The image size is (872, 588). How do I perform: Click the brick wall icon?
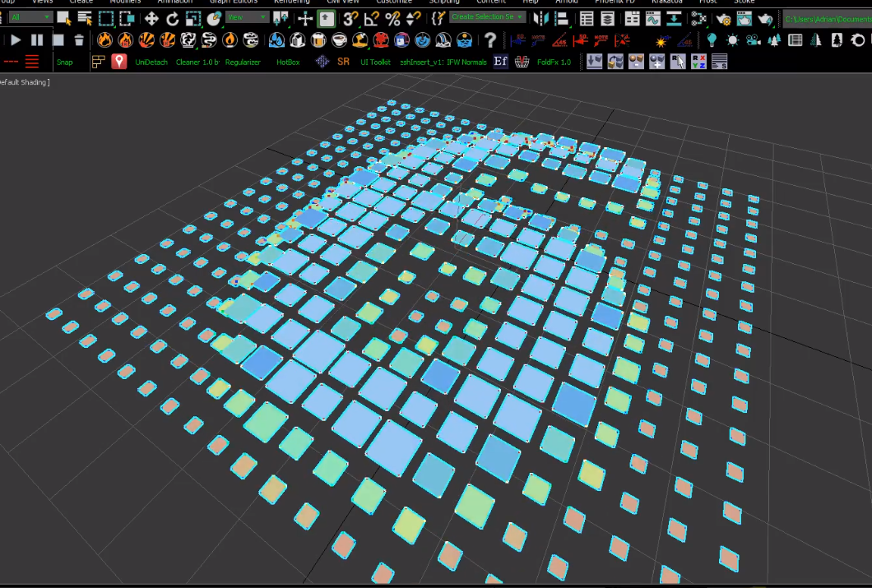tap(99, 62)
